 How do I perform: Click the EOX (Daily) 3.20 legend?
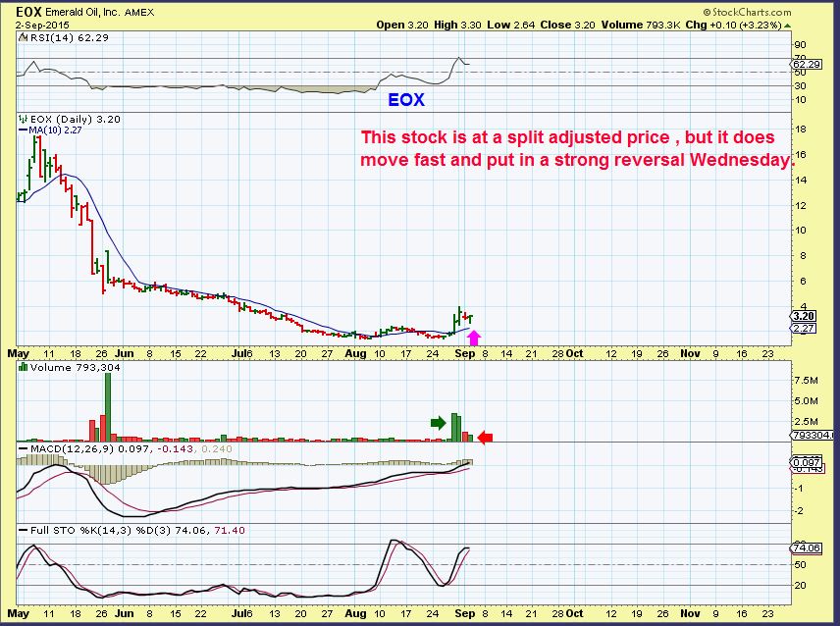pos(76,119)
